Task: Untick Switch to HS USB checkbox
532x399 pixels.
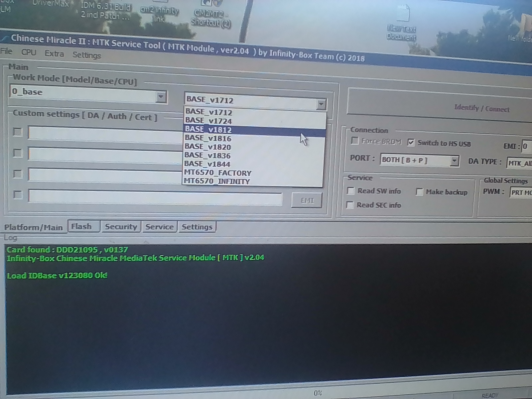Action: point(411,142)
